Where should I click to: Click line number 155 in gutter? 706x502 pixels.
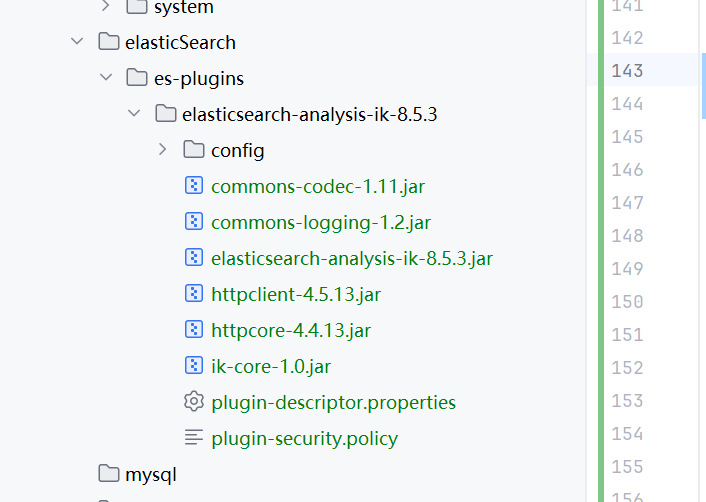(x=627, y=466)
